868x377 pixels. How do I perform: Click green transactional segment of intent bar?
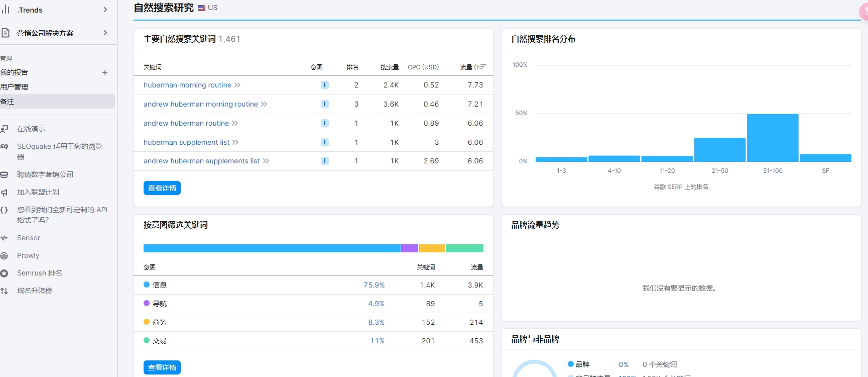tap(464, 248)
